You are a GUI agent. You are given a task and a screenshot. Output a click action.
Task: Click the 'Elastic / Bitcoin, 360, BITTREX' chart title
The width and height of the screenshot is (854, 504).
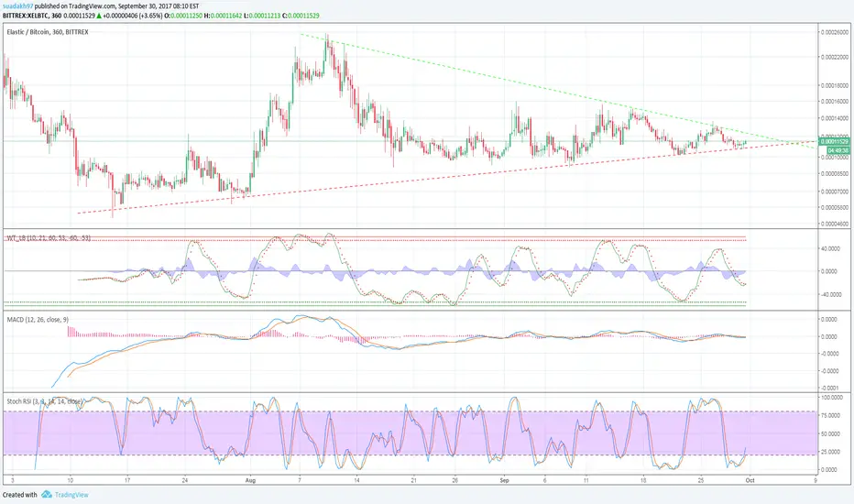click(x=48, y=32)
